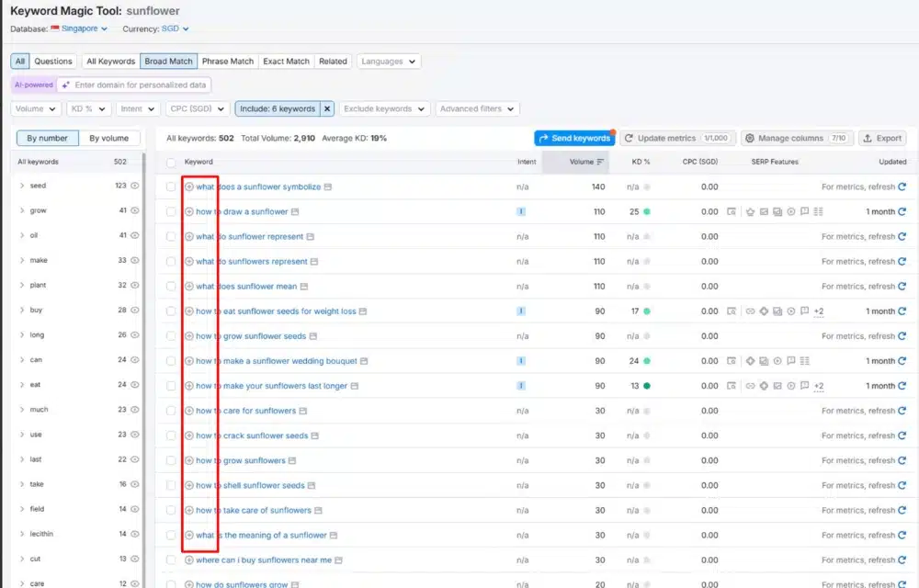
Task: Add 'where can i buy sunflowers near me' plus icon
Action: point(189,560)
